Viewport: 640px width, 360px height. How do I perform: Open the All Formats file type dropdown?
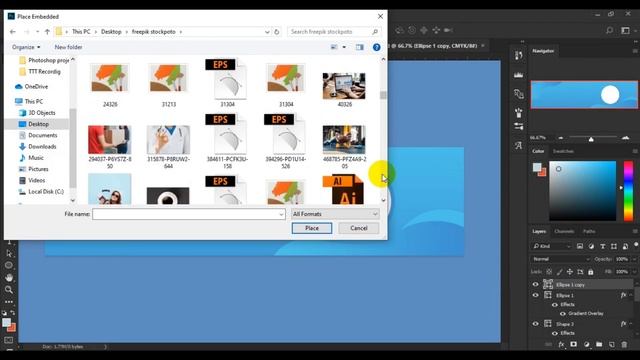tap(335, 214)
